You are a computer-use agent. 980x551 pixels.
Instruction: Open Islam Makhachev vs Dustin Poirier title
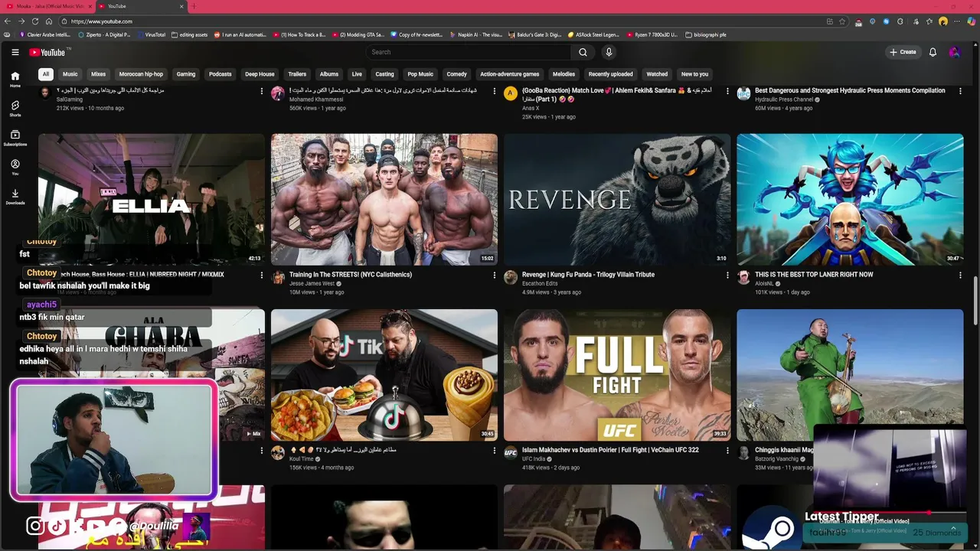coord(610,450)
